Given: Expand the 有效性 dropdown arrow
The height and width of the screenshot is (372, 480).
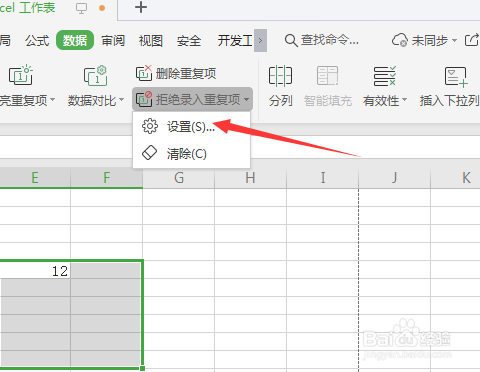Looking at the screenshot, I should tap(404, 100).
